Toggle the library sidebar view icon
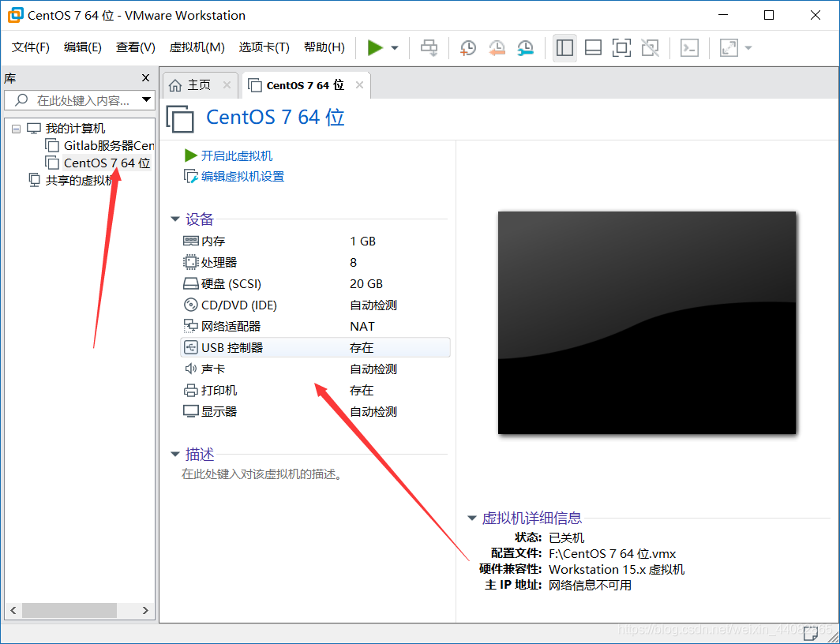The image size is (840, 644). coord(564,47)
